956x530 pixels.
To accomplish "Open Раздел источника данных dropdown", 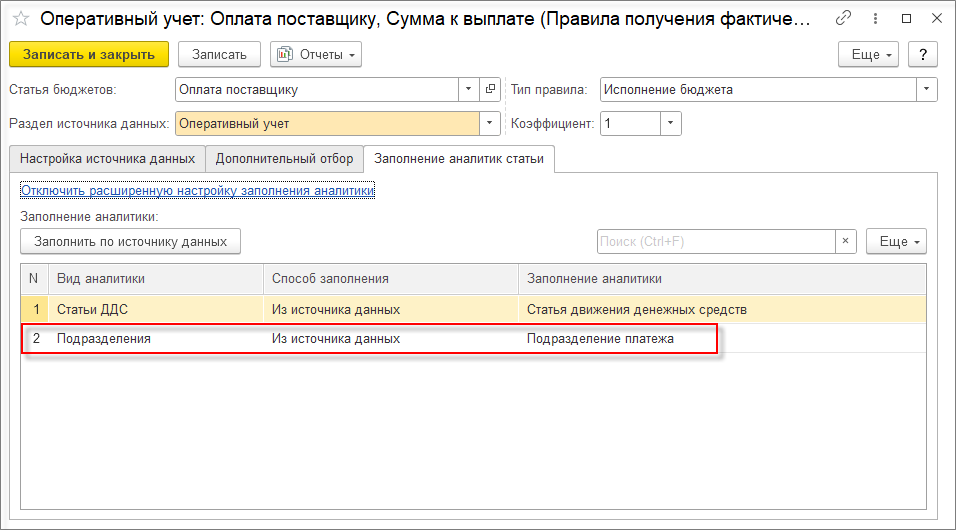I will (490, 124).
